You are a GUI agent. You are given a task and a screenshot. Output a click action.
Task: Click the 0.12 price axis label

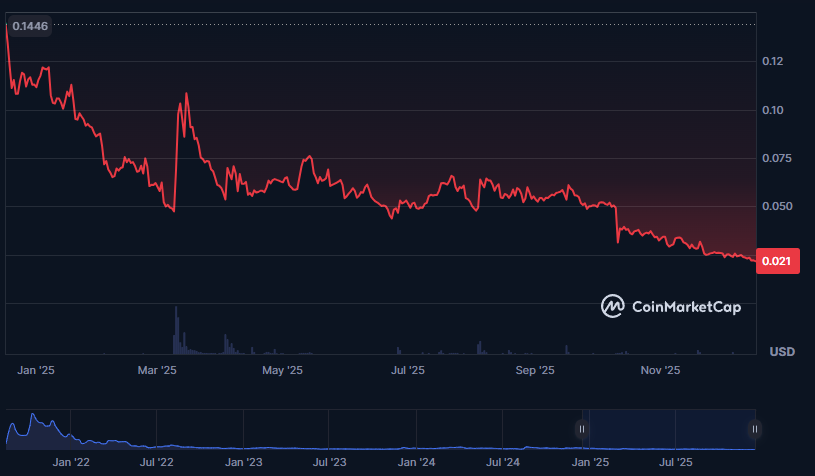770,62
